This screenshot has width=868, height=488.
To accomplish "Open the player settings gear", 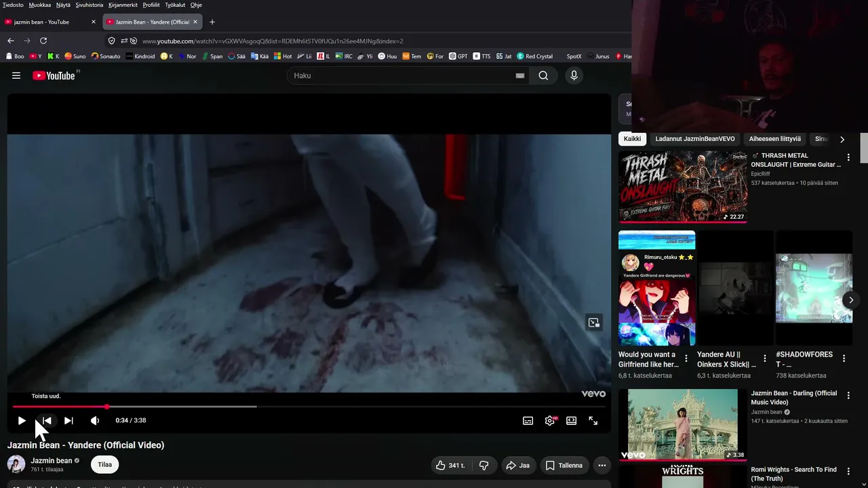I will (550, 421).
